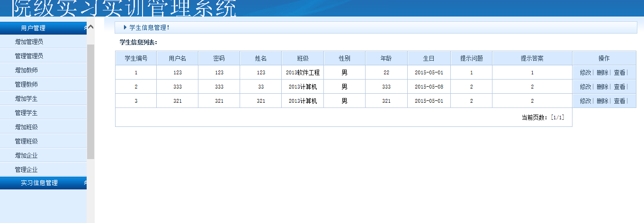Click the 院级实习实训管理系统 title banner
The image size is (644, 223).
(124, 8)
